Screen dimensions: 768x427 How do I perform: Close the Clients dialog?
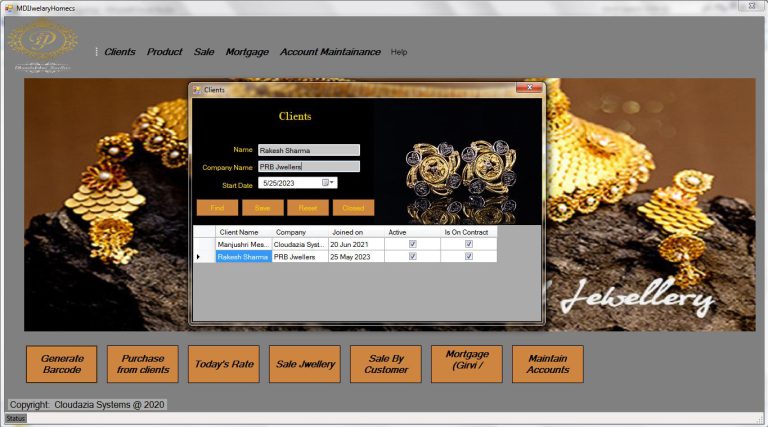click(x=529, y=88)
